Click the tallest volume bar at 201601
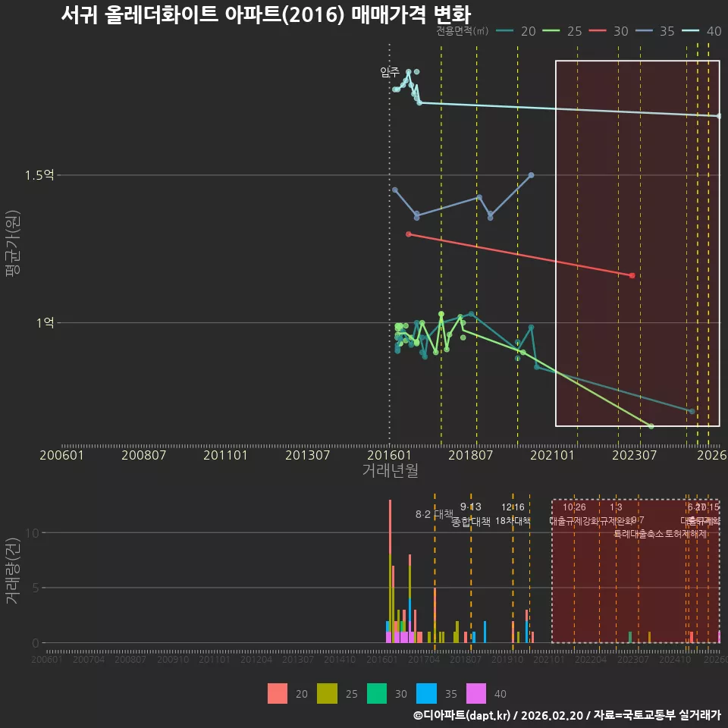Screen dimensions: 728x728 [390, 571]
